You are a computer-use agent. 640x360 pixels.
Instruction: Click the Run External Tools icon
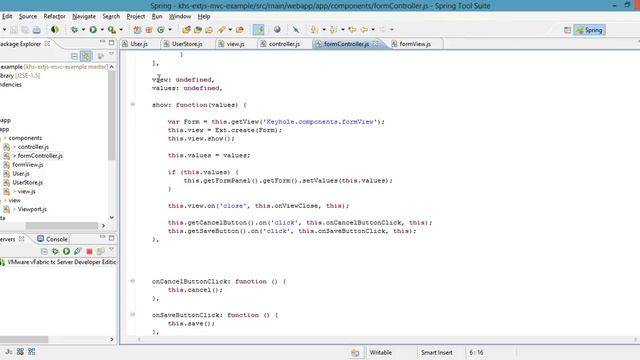coord(111,30)
